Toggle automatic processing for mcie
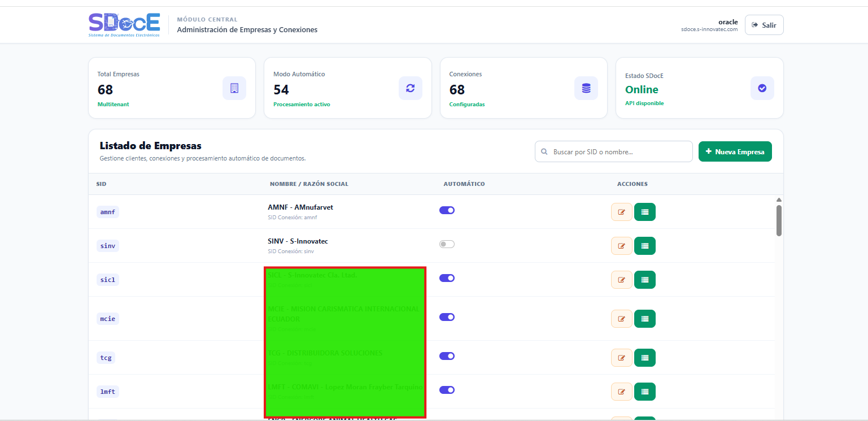 [447, 317]
